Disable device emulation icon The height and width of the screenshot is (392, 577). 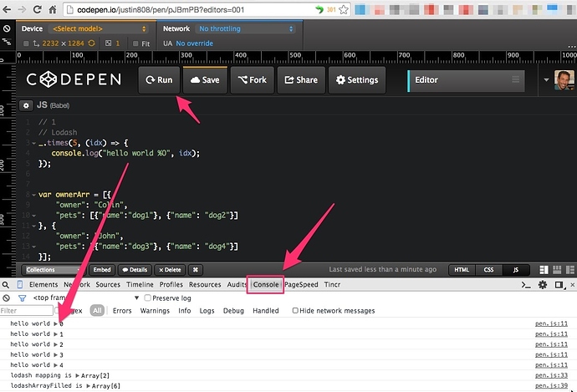[x=6, y=28]
